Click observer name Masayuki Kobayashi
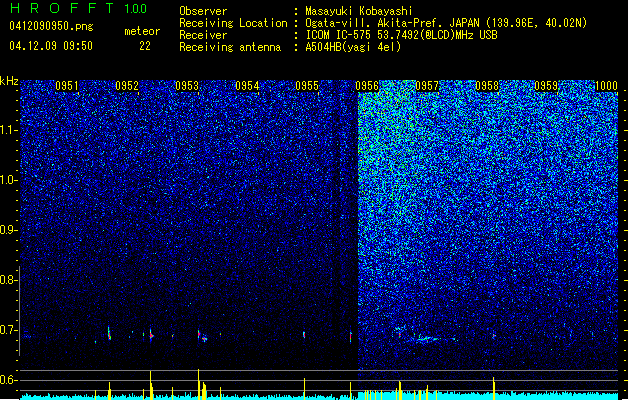This screenshot has width=629, height=400. [x=359, y=11]
